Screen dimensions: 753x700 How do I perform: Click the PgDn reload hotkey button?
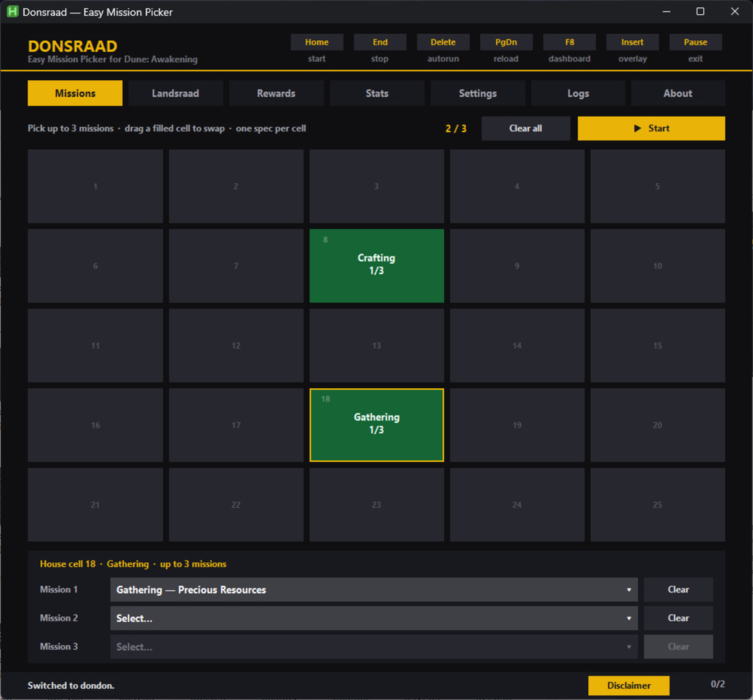[506, 42]
